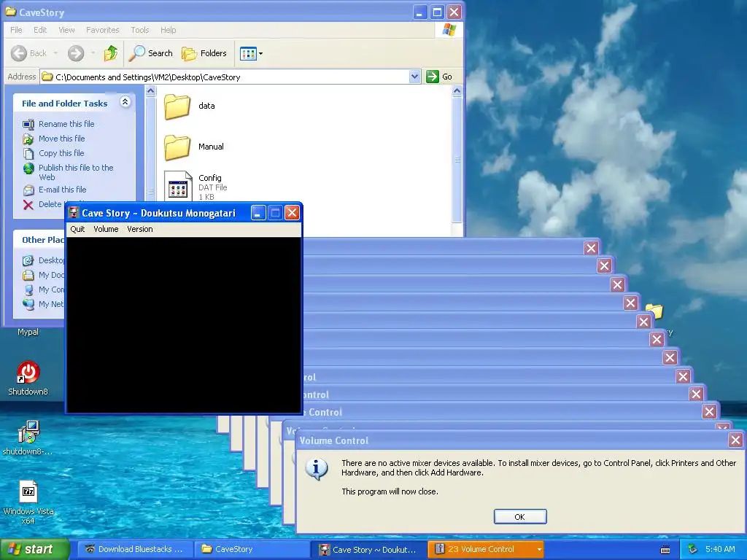Open Quit menu in Cave Story window
The height and width of the screenshot is (560, 747).
(77, 229)
